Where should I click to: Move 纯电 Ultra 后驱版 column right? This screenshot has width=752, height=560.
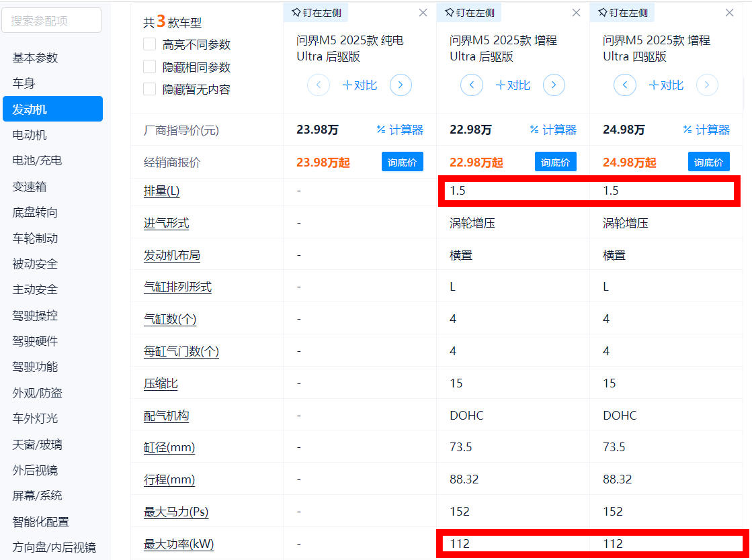coord(401,85)
